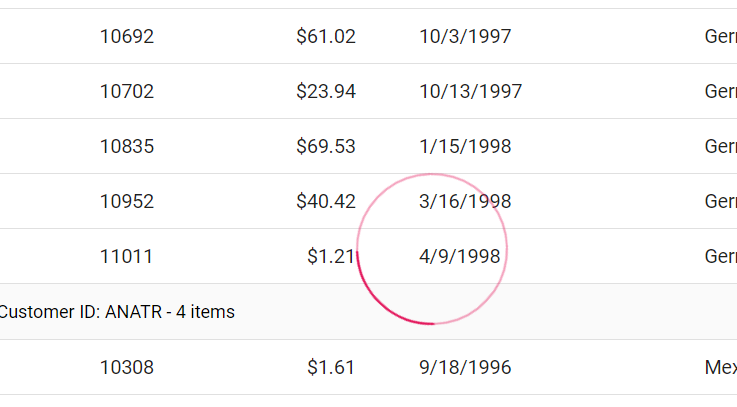737x407 pixels.
Task: Click order ID 10952
Action: [127, 202]
